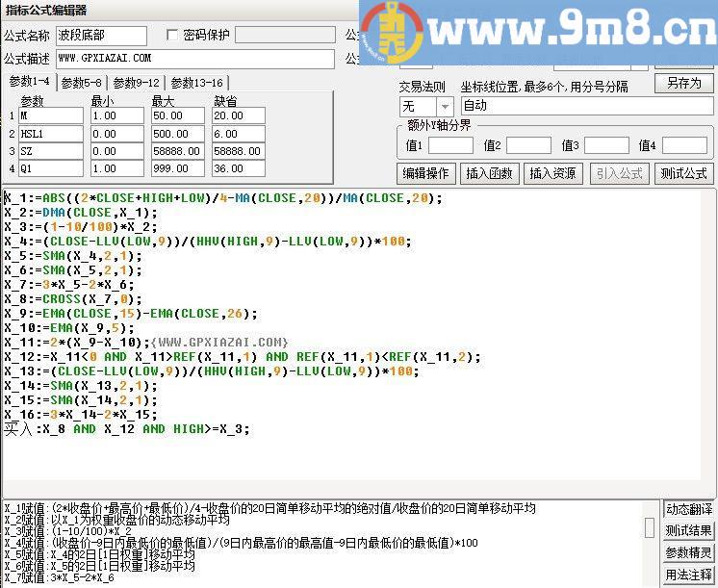The width and height of the screenshot is (718, 588).
Task: Click the default value 36.00 for Q1
Action: [239, 168]
